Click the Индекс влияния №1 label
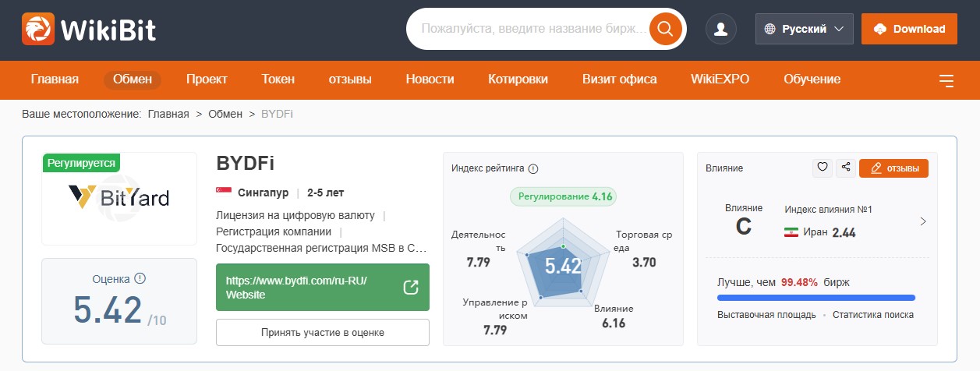Viewport: 980px width, 371px height. click(x=828, y=210)
